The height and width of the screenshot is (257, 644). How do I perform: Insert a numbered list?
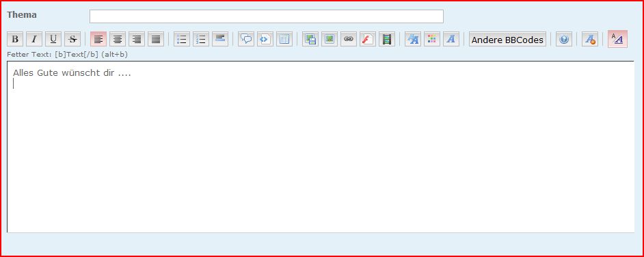(201, 40)
